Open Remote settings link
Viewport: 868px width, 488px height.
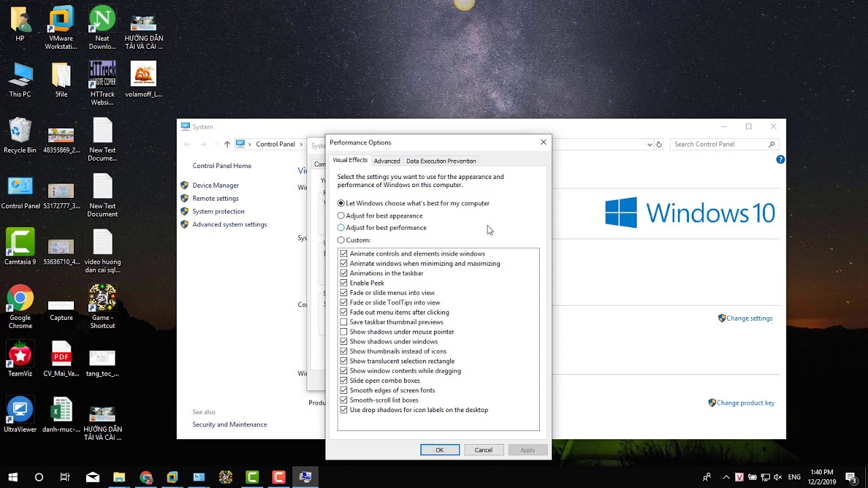pyautogui.click(x=216, y=198)
